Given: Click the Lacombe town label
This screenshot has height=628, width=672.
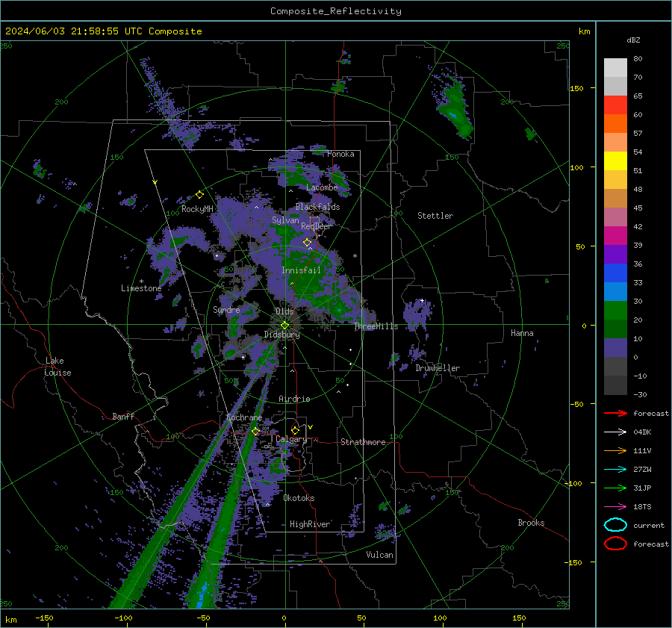Looking at the screenshot, I should [x=322, y=187].
